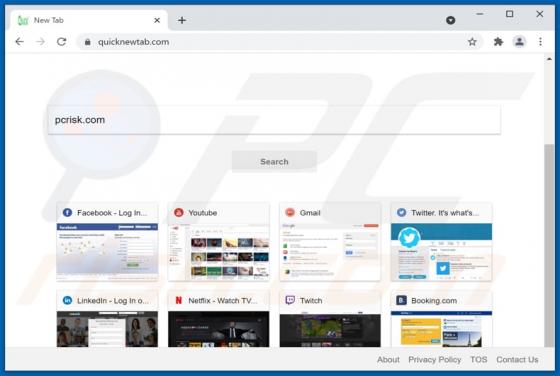Viewport: 560px width, 376px height.
Task: Open the TOS footer link
Action: coord(478,360)
